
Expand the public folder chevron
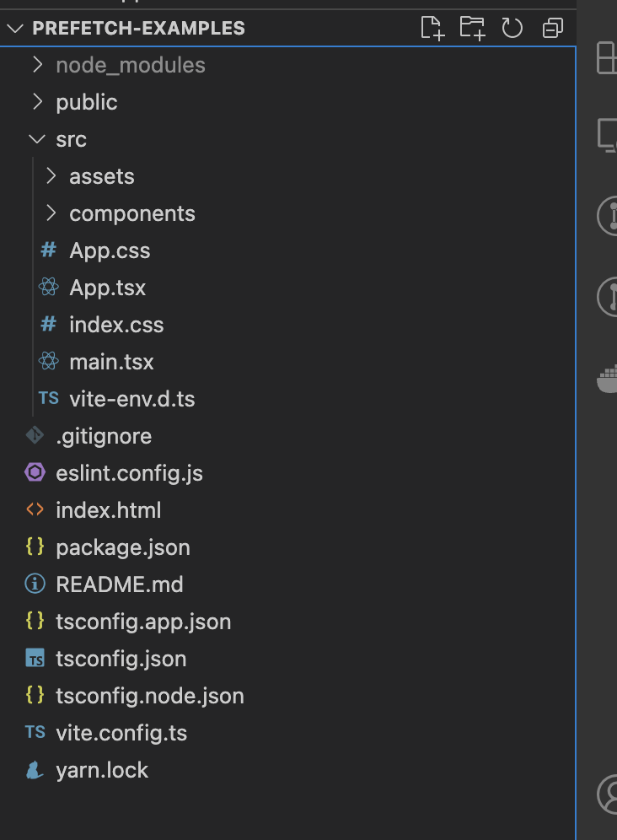[x=37, y=102]
